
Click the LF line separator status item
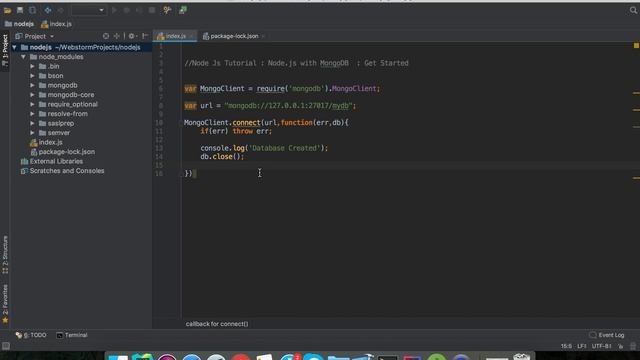[582, 346]
